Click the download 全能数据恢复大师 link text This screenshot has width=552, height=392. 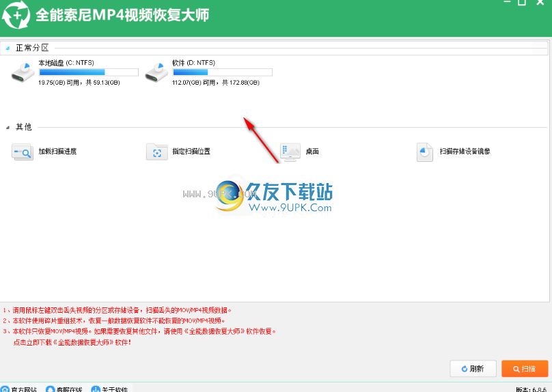pos(72,342)
